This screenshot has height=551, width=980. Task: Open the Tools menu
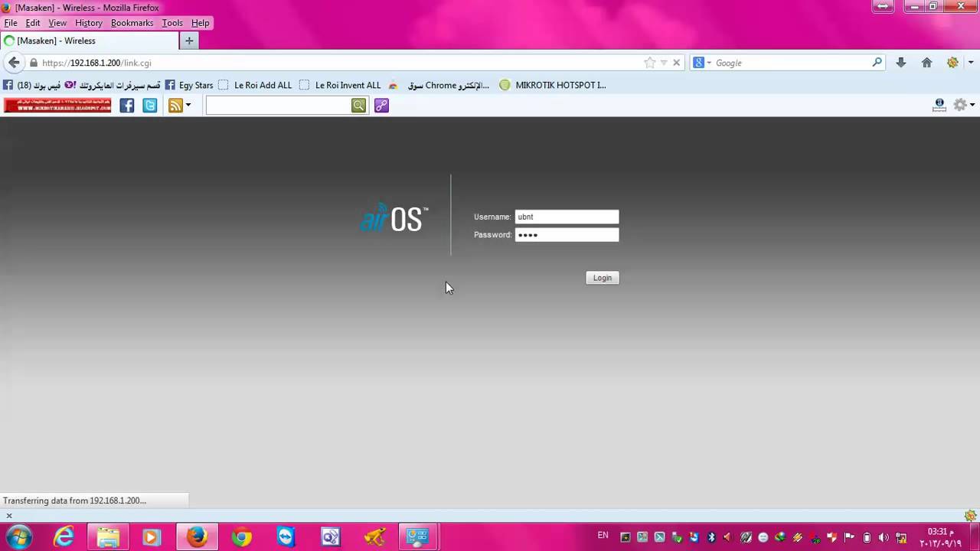click(172, 23)
